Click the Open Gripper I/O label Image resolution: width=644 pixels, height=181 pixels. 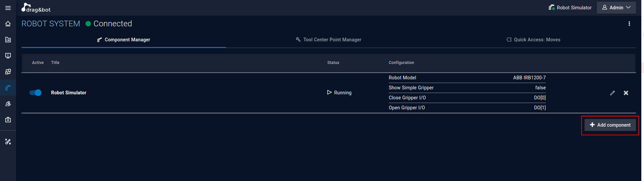tap(407, 108)
